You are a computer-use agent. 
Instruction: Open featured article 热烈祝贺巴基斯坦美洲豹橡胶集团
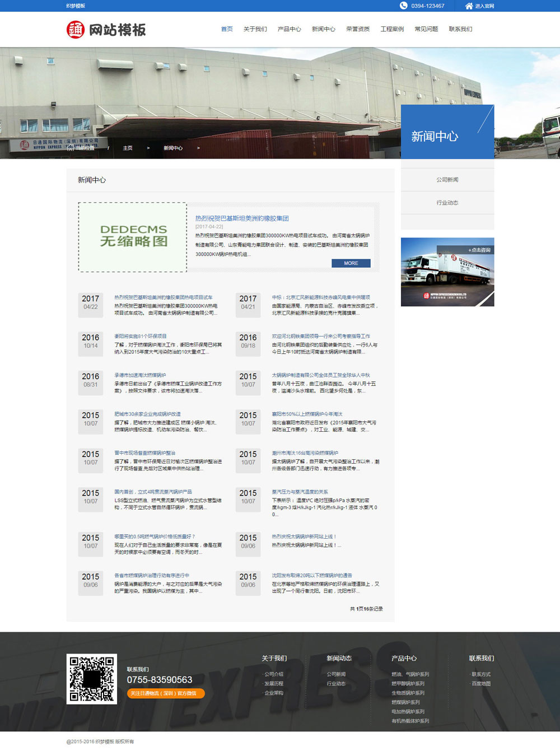[242, 218]
